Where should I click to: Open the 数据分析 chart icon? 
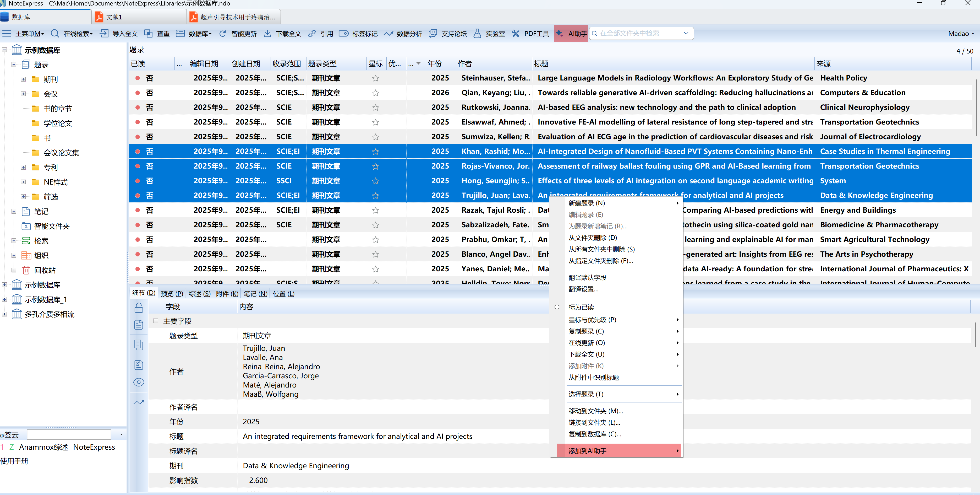pos(388,34)
